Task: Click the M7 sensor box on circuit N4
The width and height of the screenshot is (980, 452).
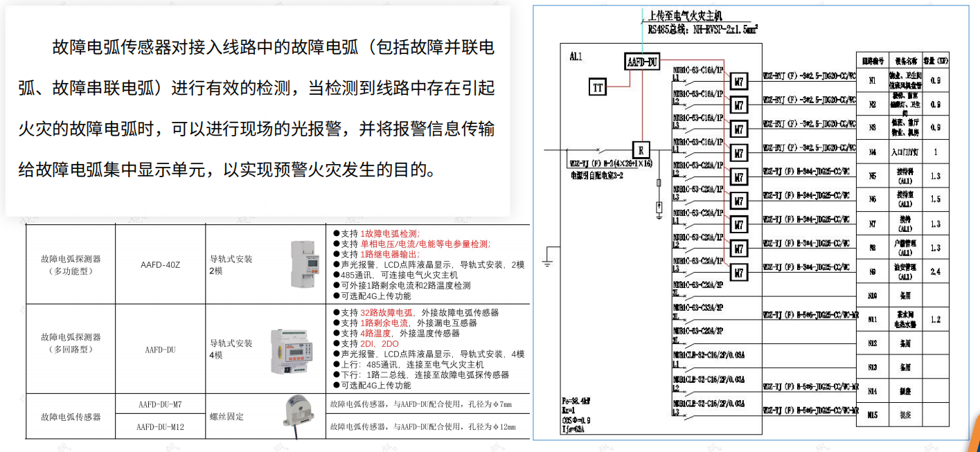Action: 739,153
